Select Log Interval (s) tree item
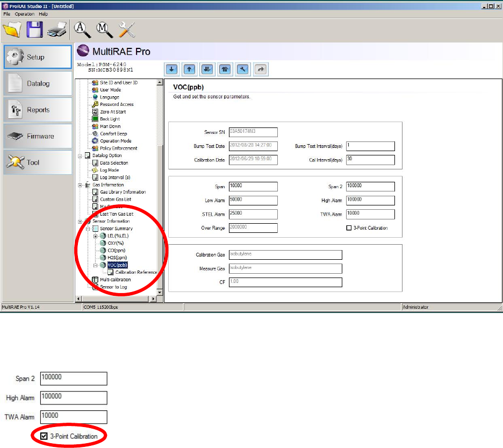 point(115,177)
